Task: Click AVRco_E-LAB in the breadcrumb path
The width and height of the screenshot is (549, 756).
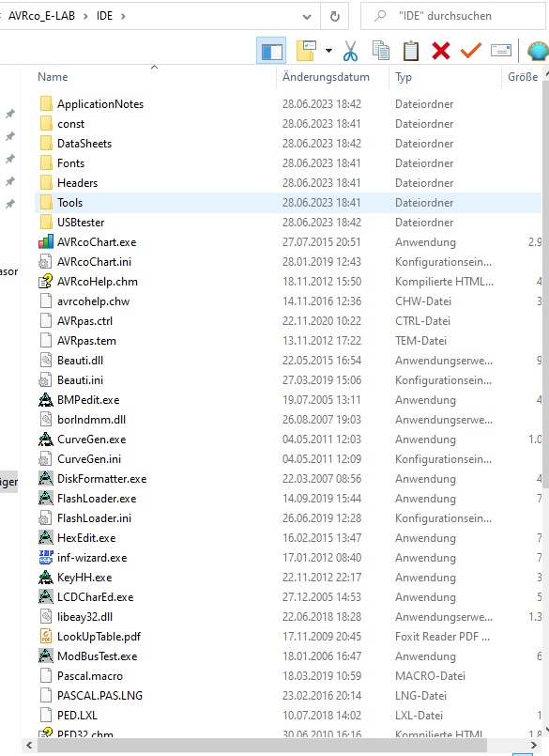Action: pos(41,16)
